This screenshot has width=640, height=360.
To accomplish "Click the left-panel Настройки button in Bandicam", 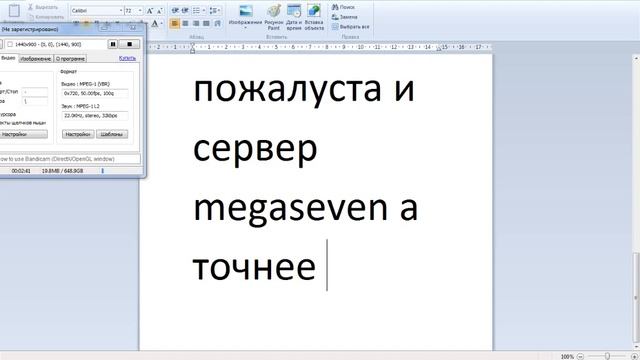I will (23, 134).
